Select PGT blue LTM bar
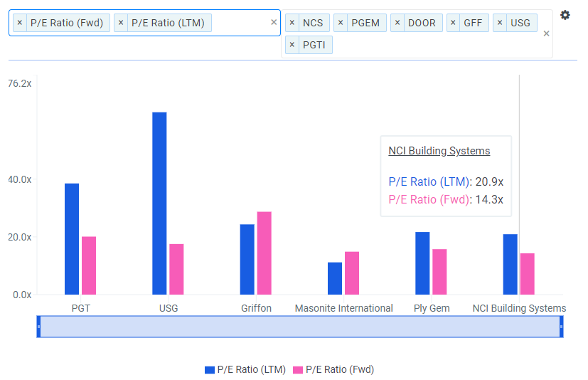 pyautogui.click(x=72, y=239)
